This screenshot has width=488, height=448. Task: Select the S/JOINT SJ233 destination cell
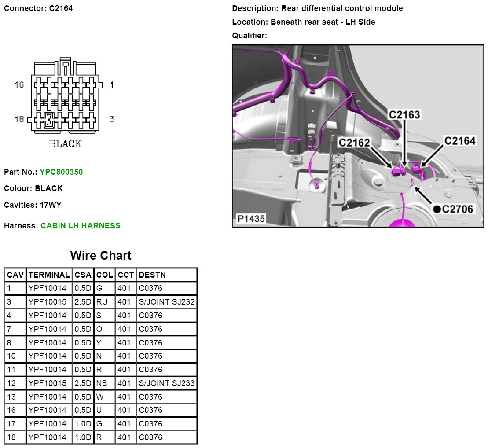[x=166, y=383]
